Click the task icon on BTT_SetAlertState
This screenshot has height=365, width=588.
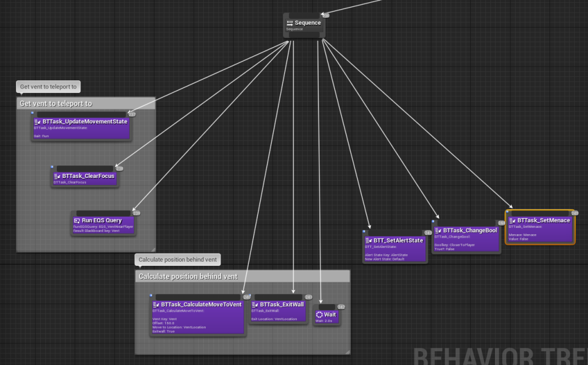[x=367, y=240]
